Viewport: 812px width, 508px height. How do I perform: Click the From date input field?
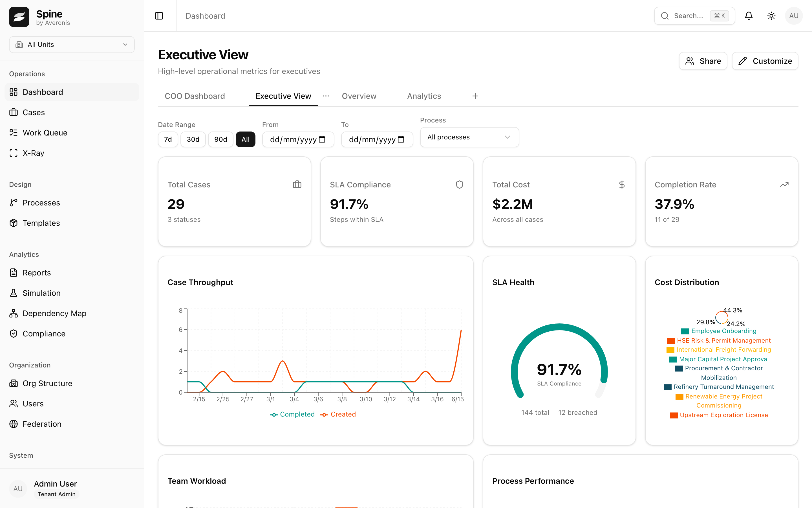pyautogui.click(x=298, y=139)
